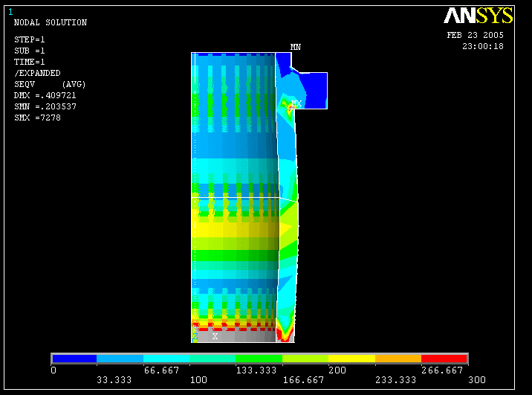Click the SMN =.203537 value
Screen dimensions: 532x395
click(45, 106)
